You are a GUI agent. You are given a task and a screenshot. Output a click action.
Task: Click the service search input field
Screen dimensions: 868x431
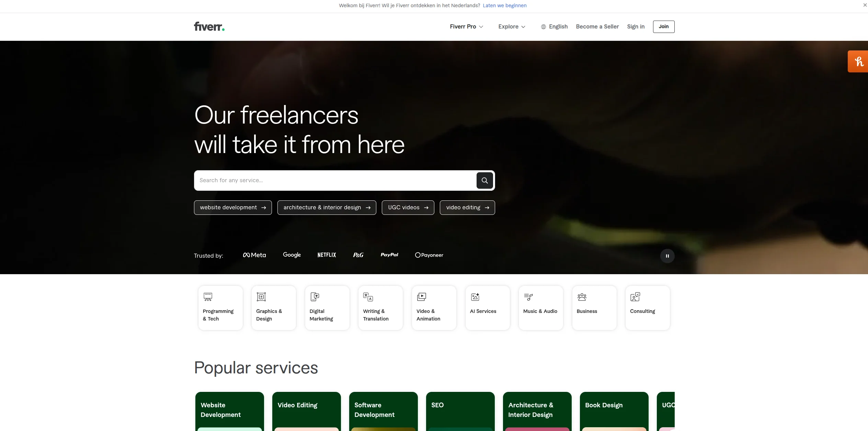[333, 180]
